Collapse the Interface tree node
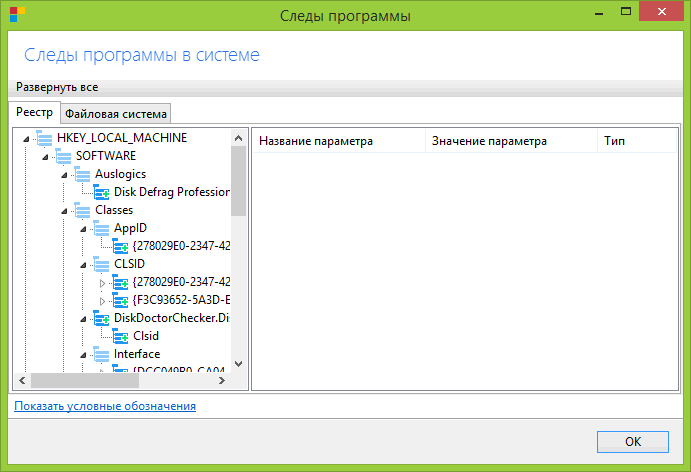Screen dimensions: 691x472 pos(82,355)
